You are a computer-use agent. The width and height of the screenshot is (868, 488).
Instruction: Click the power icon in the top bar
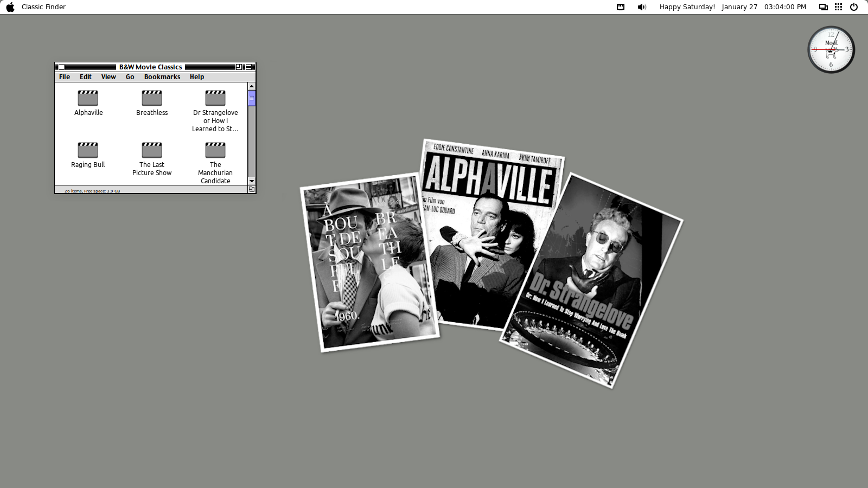854,7
